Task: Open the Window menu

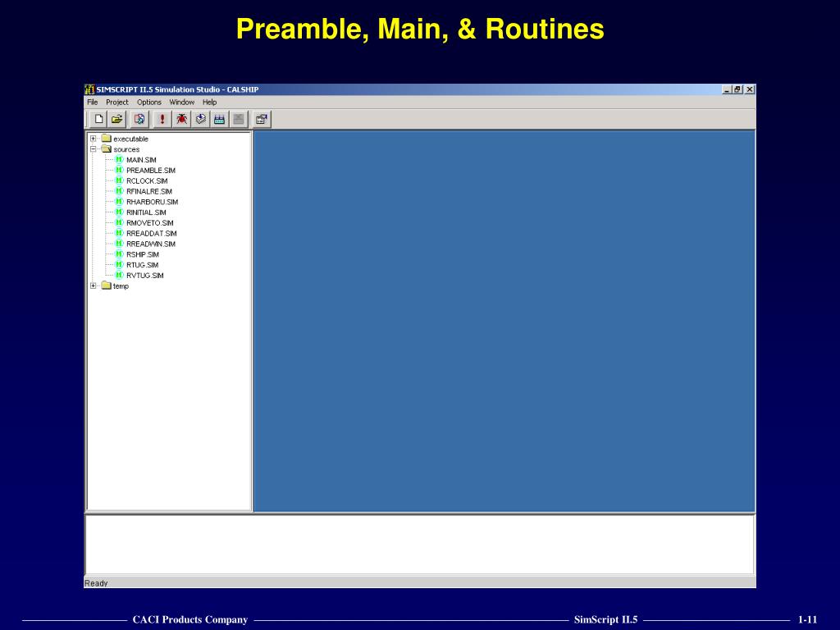Action: (x=181, y=102)
